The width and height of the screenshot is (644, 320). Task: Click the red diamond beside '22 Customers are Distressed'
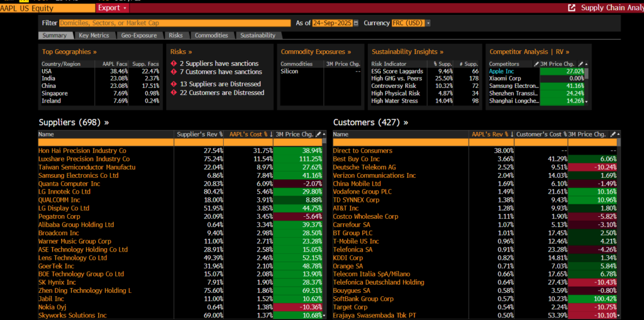coord(174,92)
